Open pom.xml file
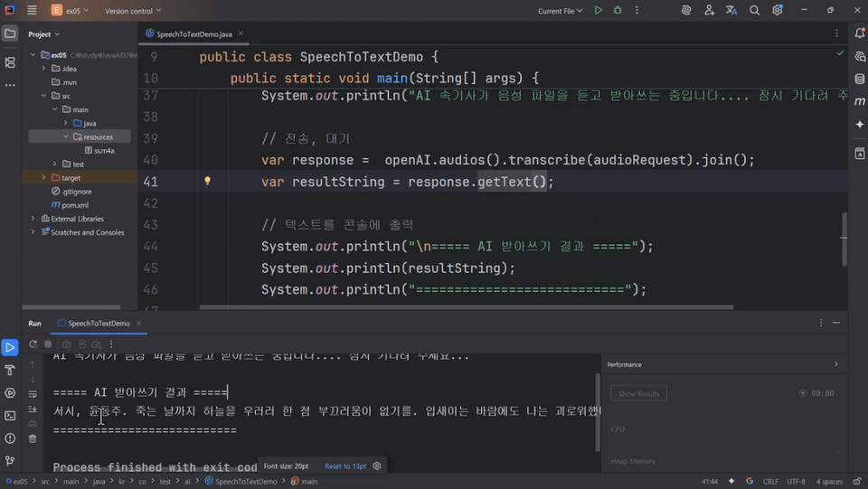The image size is (868, 489). click(x=70, y=205)
